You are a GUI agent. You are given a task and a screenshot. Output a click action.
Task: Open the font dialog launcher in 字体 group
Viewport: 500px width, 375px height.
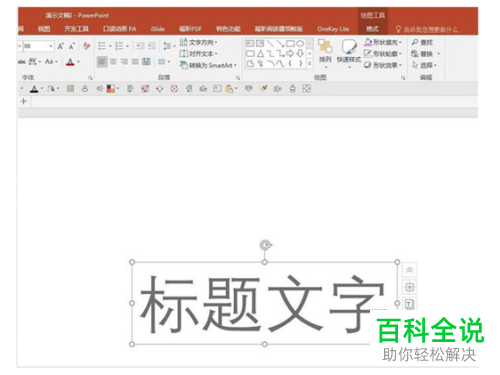[90, 78]
